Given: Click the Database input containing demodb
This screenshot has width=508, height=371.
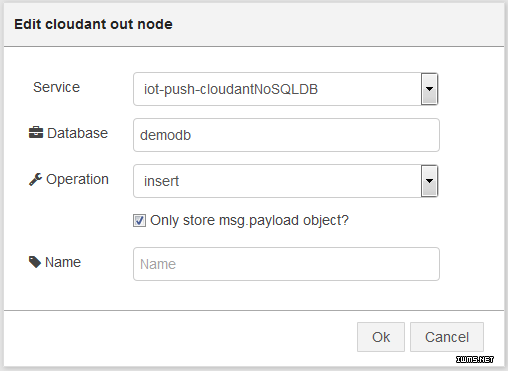Looking at the screenshot, I should 286,135.
